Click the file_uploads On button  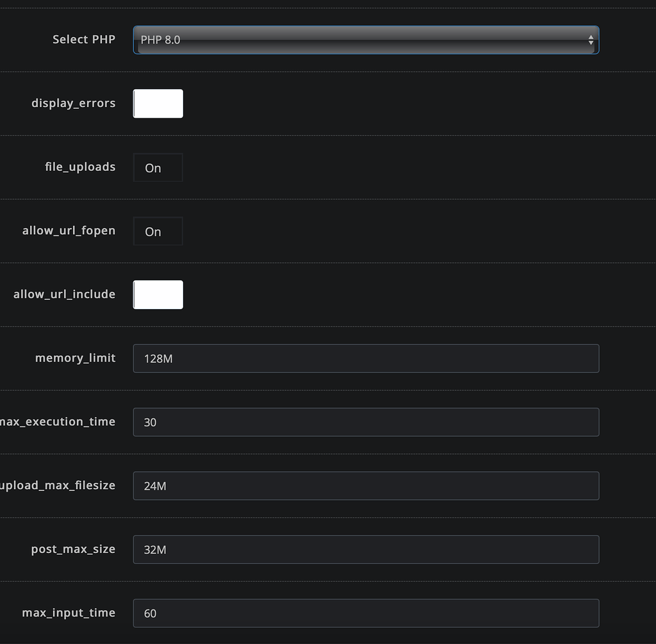pyautogui.click(x=158, y=167)
